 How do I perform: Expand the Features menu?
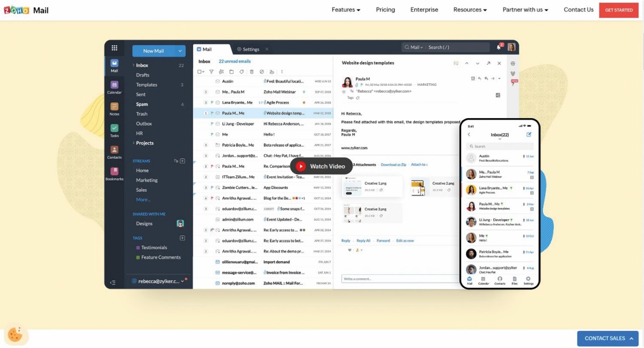[x=346, y=10]
